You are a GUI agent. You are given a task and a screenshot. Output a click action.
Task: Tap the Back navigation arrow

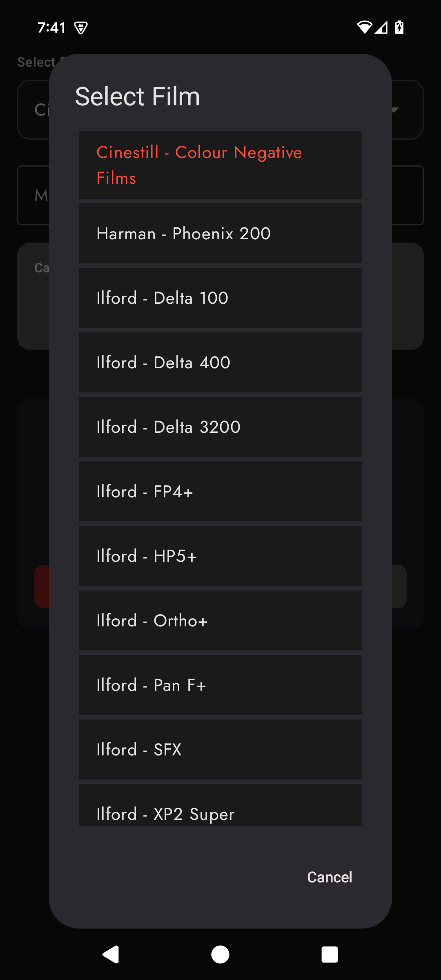tap(110, 954)
